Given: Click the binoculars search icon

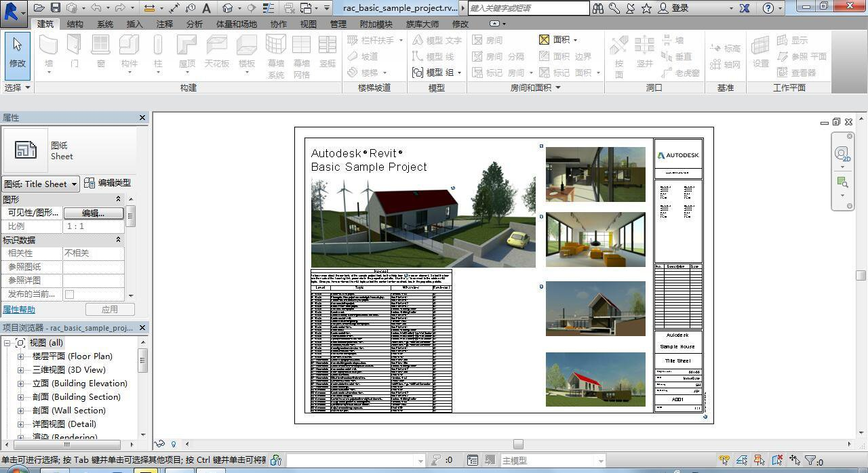Looking at the screenshot, I should point(598,8).
